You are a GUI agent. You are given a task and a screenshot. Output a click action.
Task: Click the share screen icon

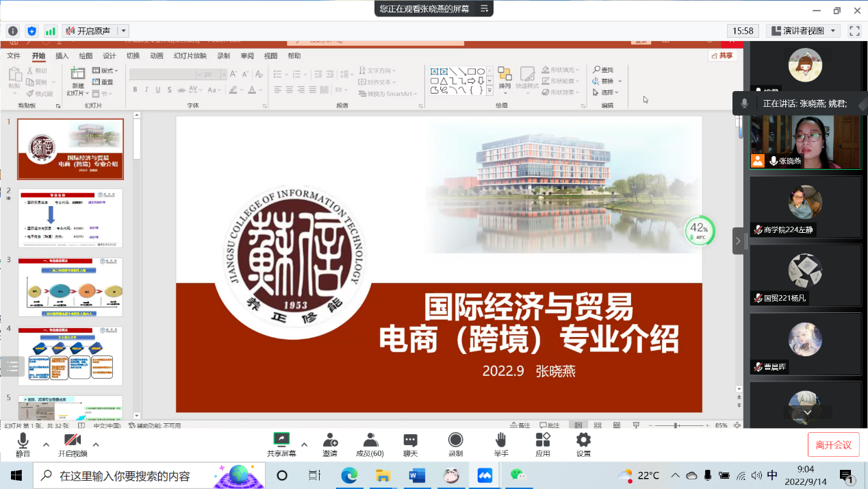click(281, 440)
